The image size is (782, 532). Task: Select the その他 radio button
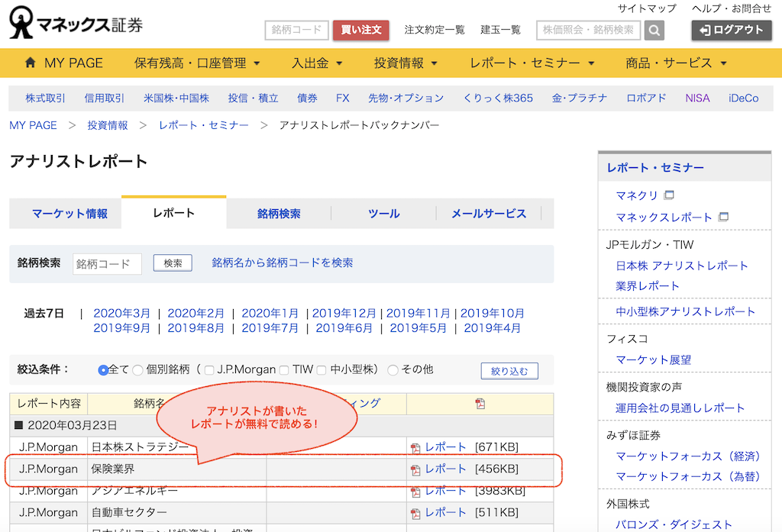click(x=393, y=370)
